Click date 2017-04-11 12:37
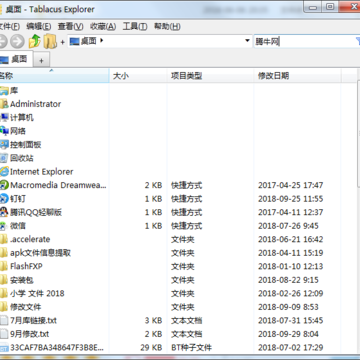This screenshot has width=360, height=360. click(290, 212)
